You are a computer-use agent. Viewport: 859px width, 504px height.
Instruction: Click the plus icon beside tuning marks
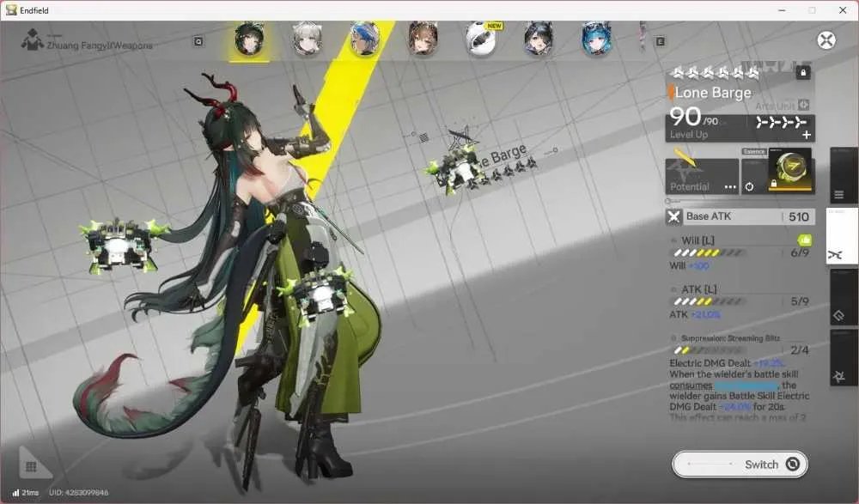pos(807,136)
